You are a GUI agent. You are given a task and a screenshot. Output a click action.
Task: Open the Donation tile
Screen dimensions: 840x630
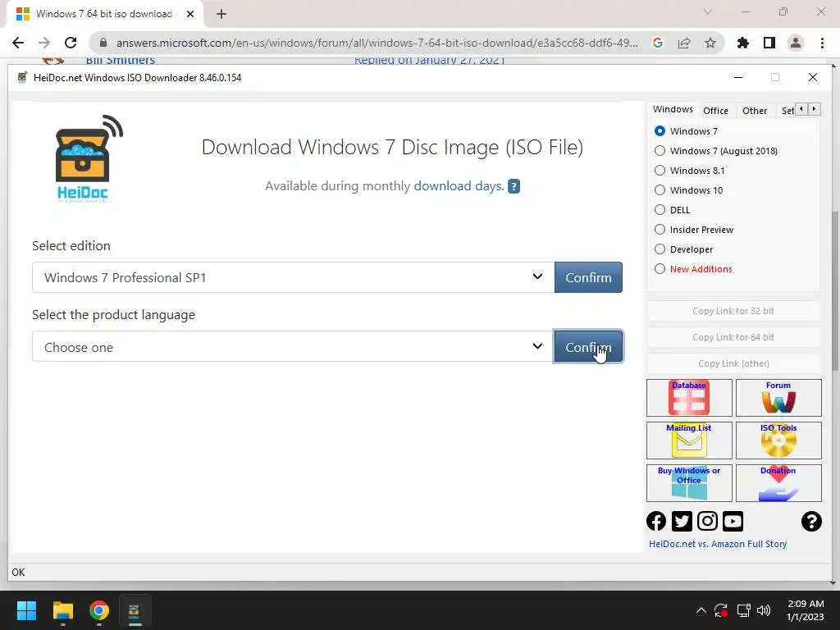pyautogui.click(x=778, y=483)
